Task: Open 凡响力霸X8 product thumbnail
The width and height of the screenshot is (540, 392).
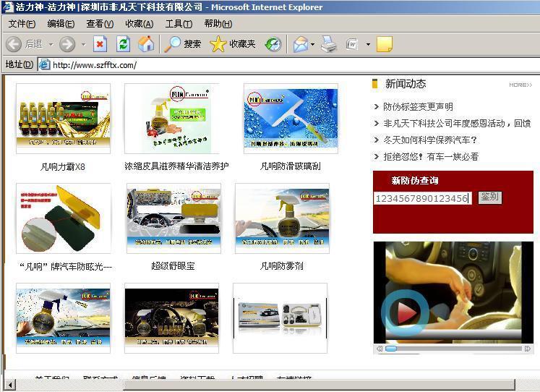Action: [63, 118]
